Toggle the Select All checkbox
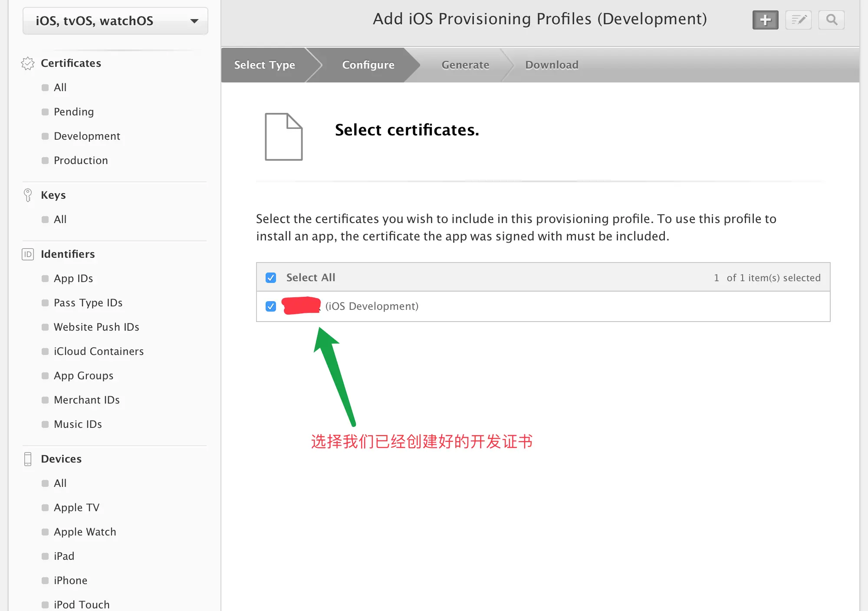Screen dimensions: 868x611 pyautogui.click(x=271, y=278)
